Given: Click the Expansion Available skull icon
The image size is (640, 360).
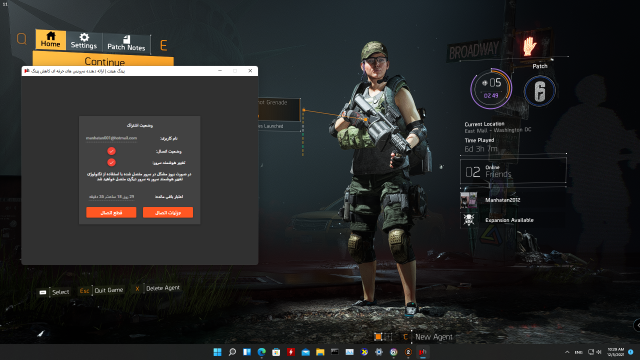Looking at the screenshot, I should (x=469, y=220).
